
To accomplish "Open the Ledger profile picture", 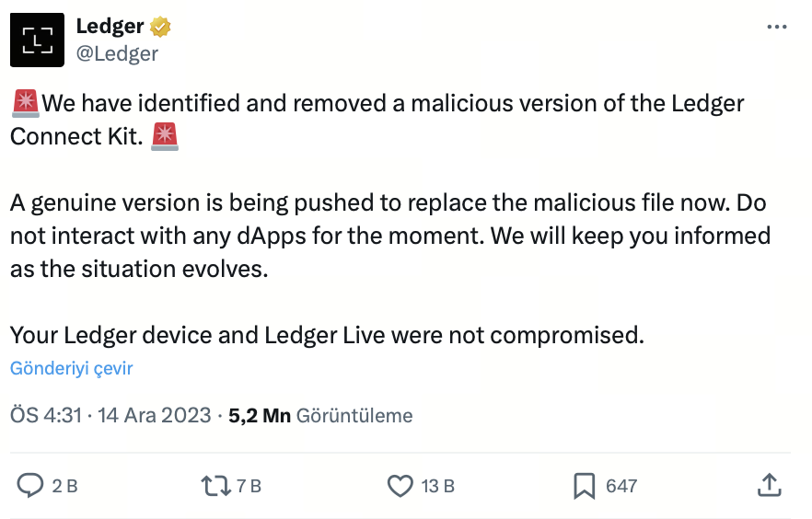I will click(x=38, y=40).
